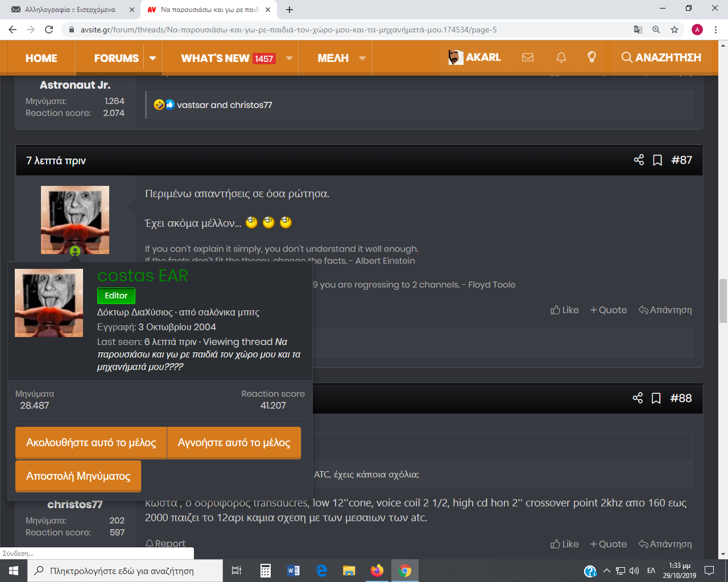Screen dimensions: 728x582
Task: Open Task View on the taskbar
Action: pyautogui.click(x=237, y=571)
